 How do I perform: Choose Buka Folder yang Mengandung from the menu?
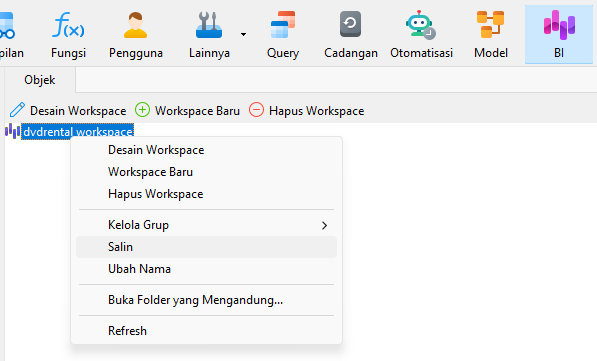[x=206, y=300]
